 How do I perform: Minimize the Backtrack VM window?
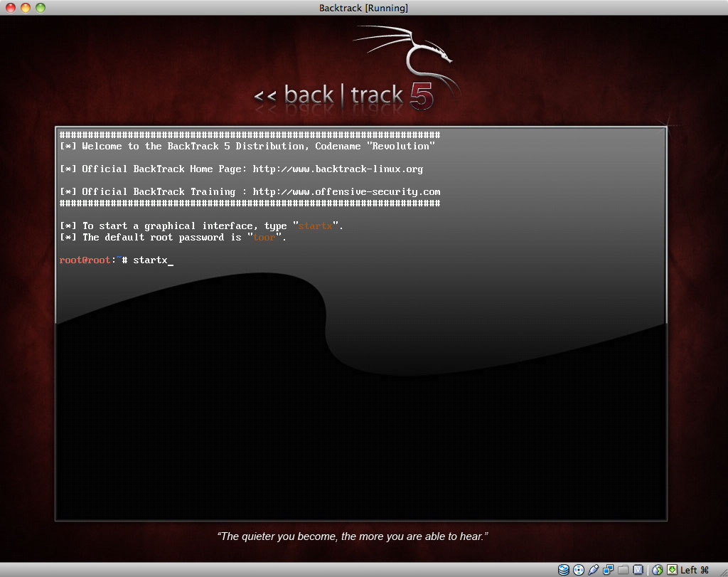[x=26, y=8]
